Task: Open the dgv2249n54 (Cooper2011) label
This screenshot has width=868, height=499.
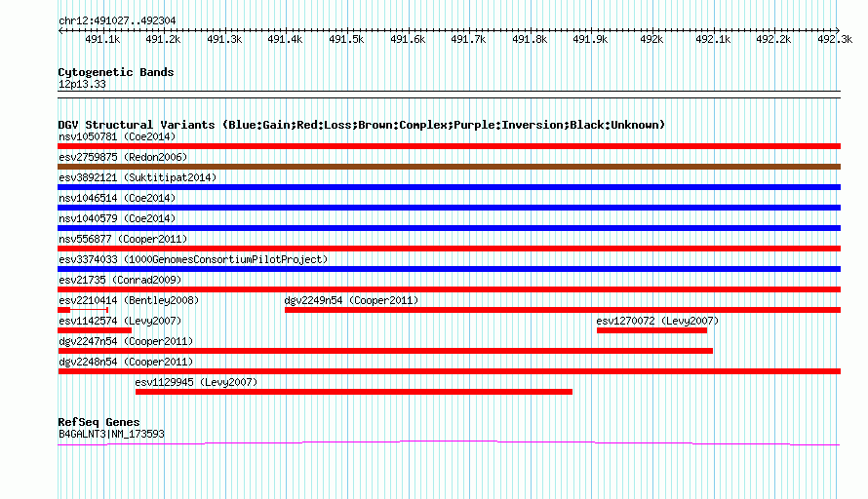Action: click(351, 300)
